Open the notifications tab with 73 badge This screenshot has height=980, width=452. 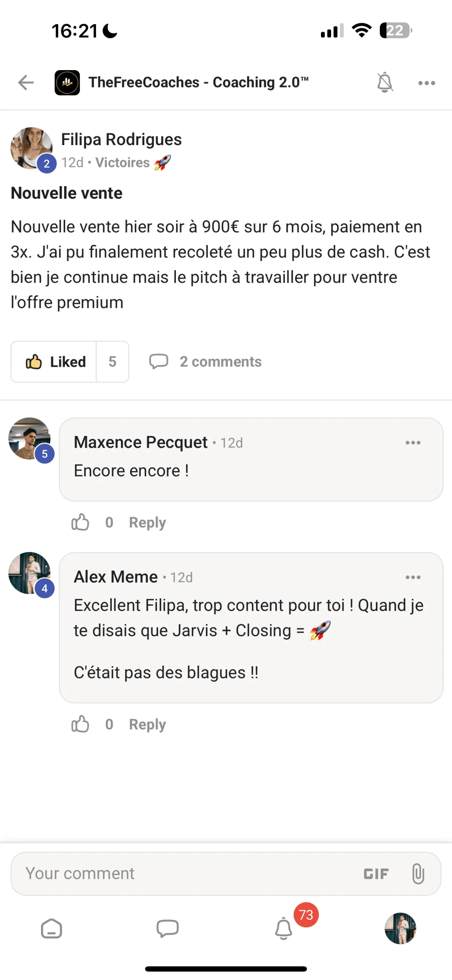284,929
